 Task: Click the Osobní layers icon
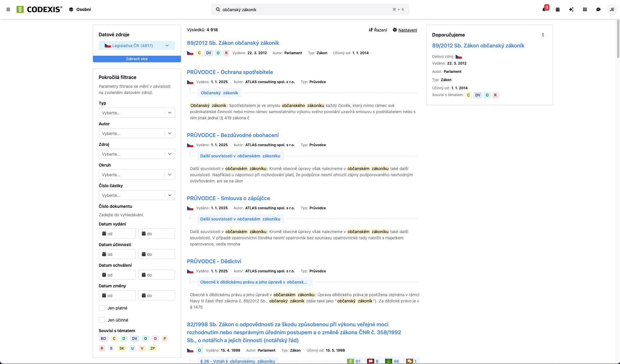click(x=71, y=9)
